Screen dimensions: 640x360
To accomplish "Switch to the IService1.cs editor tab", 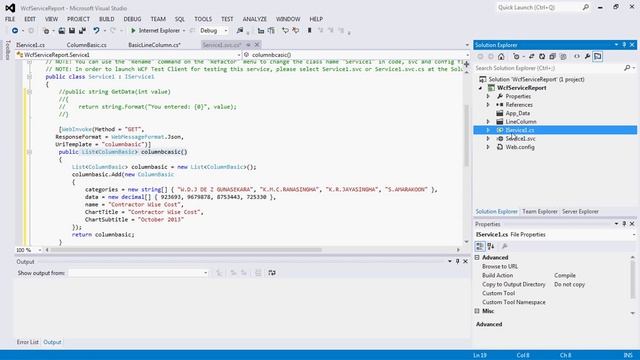I will [31, 45].
